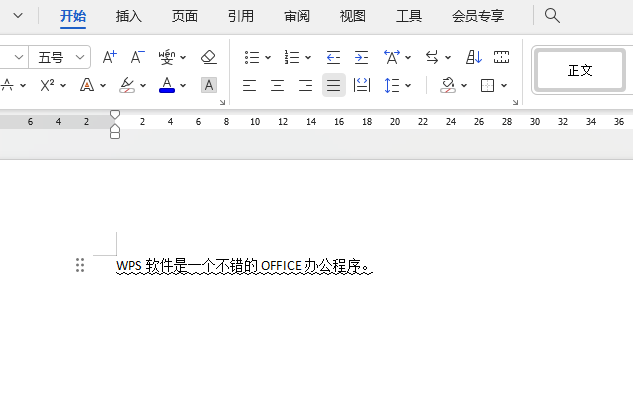This screenshot has height=401, width=633.
Task: Apply distributed alignment
Action: (x=362, y=85)
